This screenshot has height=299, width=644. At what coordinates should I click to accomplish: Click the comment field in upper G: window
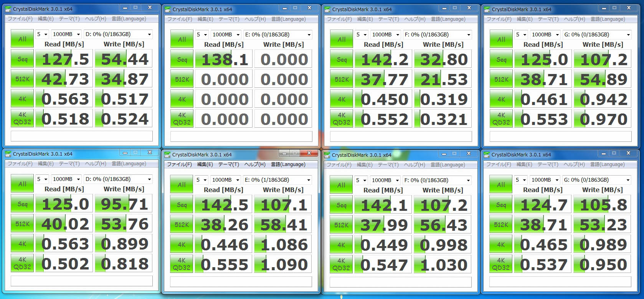[561, 136]
